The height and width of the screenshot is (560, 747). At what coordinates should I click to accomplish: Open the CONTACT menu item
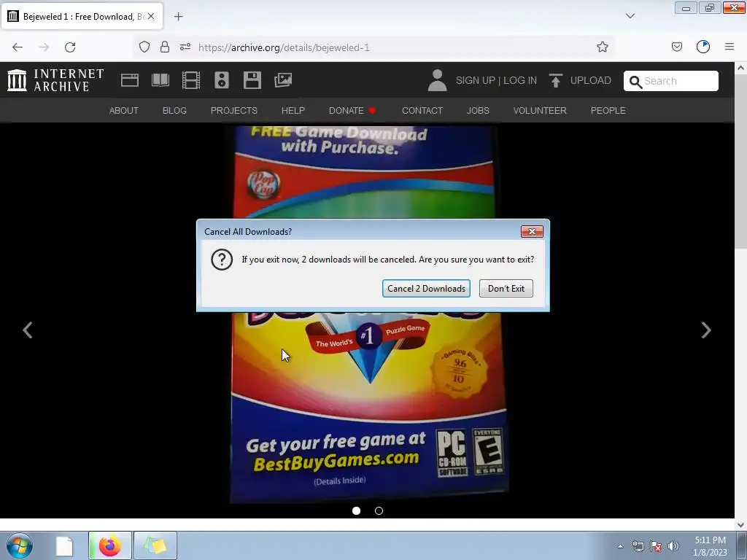422,111
